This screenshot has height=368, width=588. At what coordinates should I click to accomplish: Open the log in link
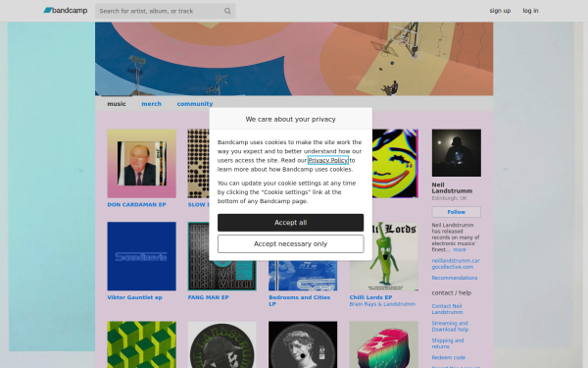530,11
